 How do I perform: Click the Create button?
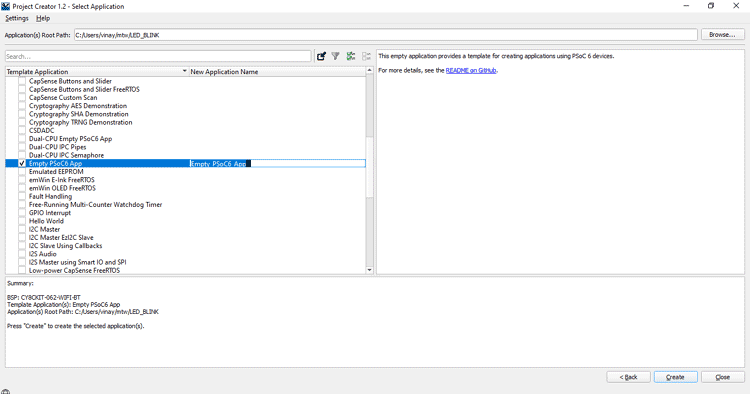(675, 377)
